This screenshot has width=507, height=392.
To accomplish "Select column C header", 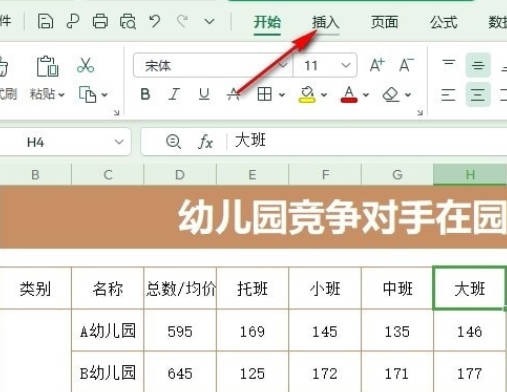I will coord(108,175).
